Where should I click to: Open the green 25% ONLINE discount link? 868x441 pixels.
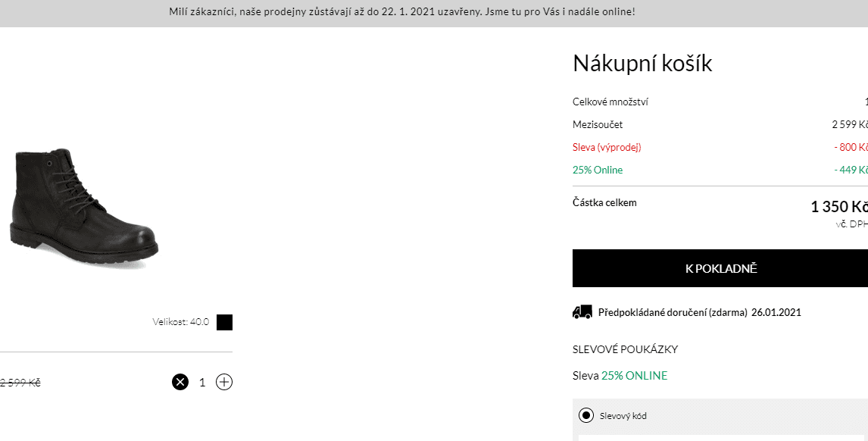[634, 376]
